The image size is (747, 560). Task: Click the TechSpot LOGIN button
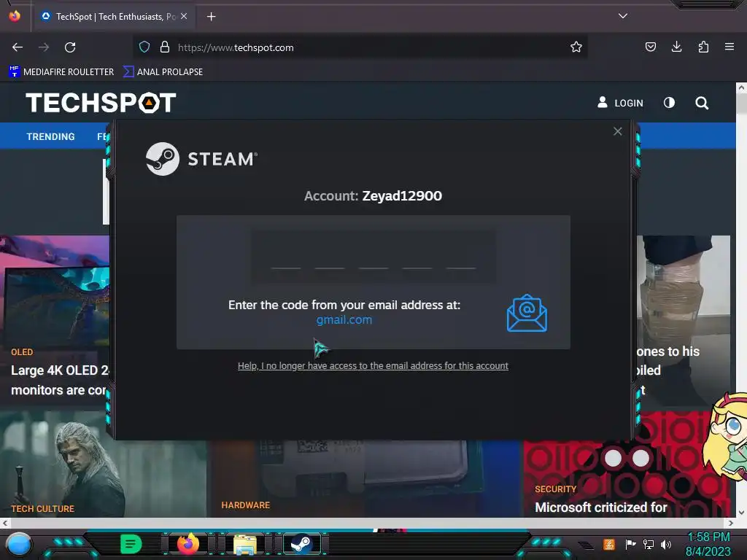click(620, 103)
